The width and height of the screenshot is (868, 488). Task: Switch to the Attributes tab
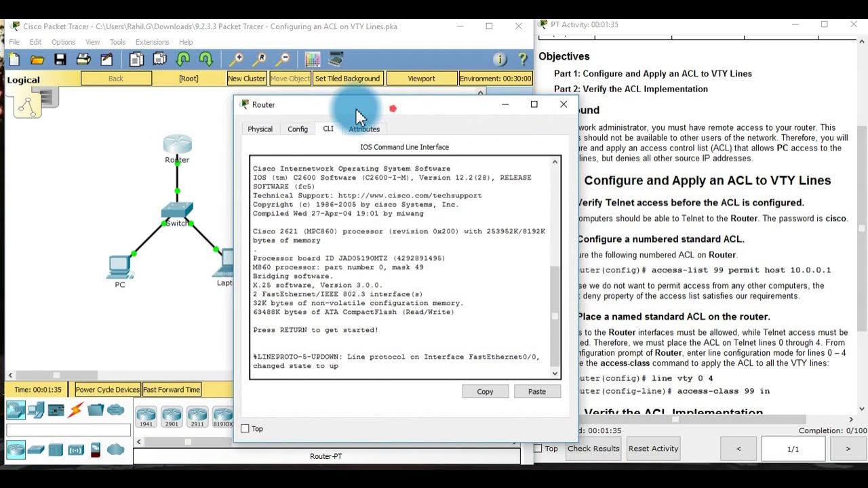(x=364, y=129)
